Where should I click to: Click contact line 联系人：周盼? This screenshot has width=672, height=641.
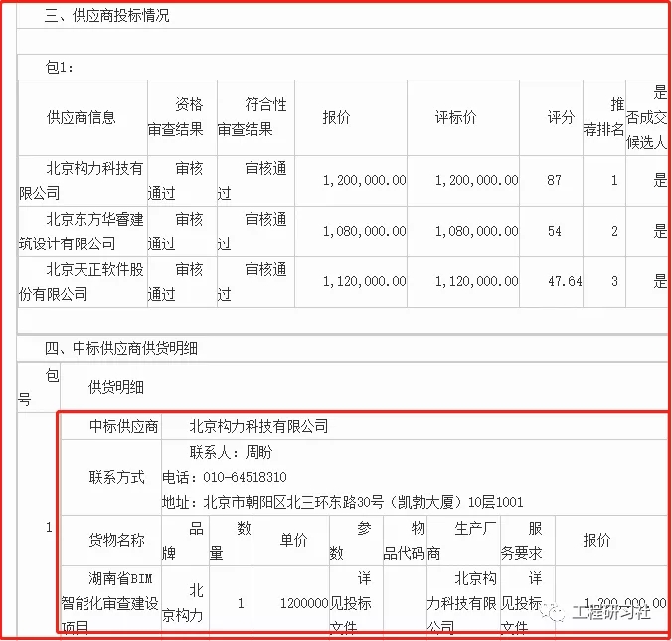click(x=231, y=452)
